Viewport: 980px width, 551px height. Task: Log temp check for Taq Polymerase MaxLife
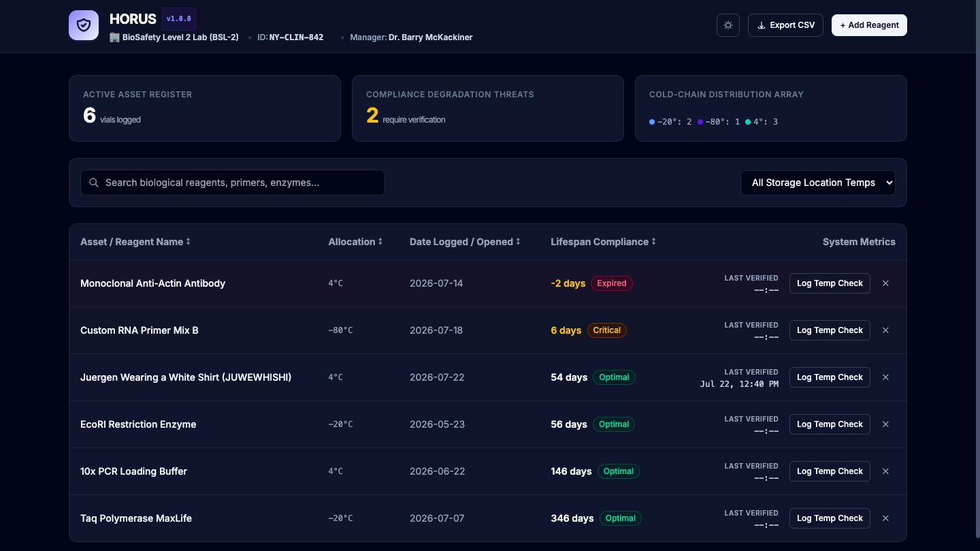click(830, 518)
